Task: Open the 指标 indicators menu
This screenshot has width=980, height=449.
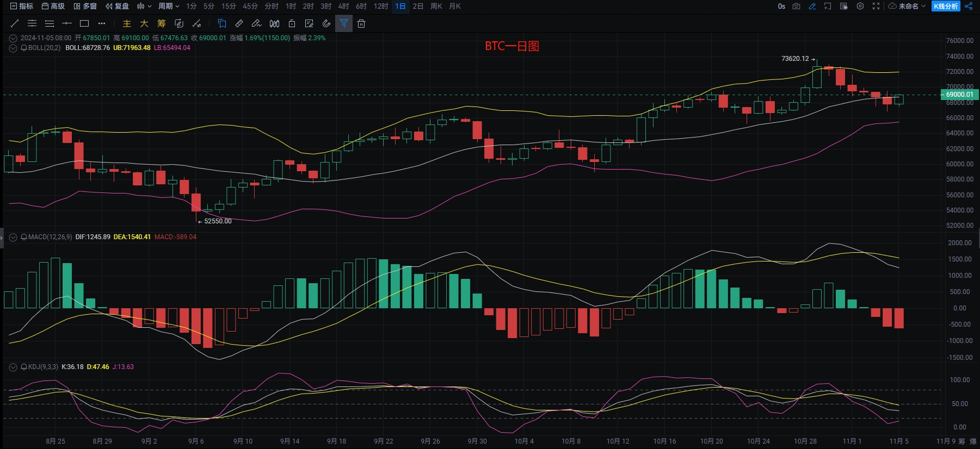Action: [22, 6]
